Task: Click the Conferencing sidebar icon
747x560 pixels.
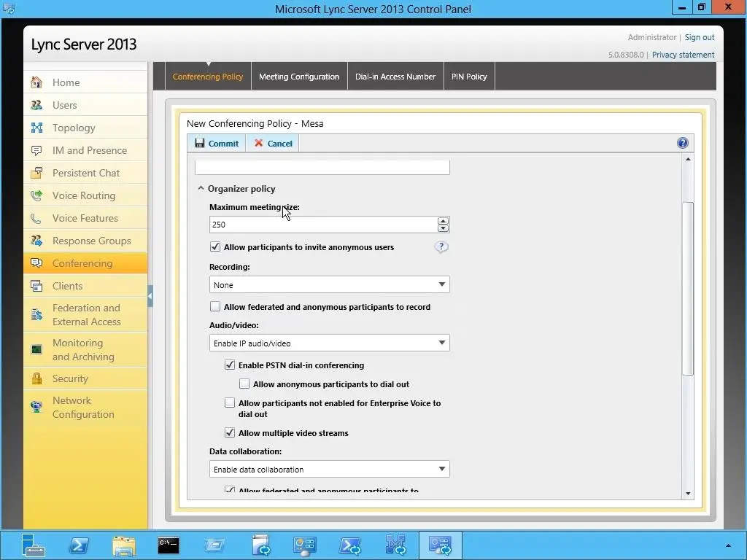Action: pyautogui.click(x=36, y=263)
